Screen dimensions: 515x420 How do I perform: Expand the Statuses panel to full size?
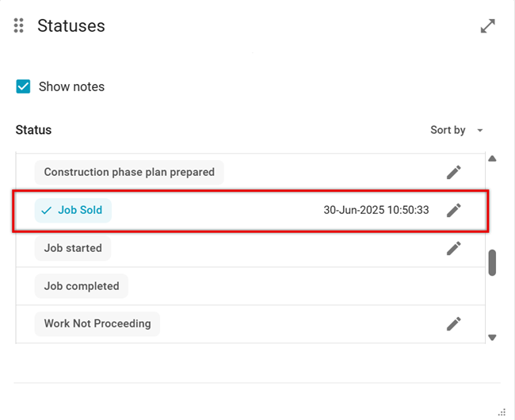tap(488, 26)
